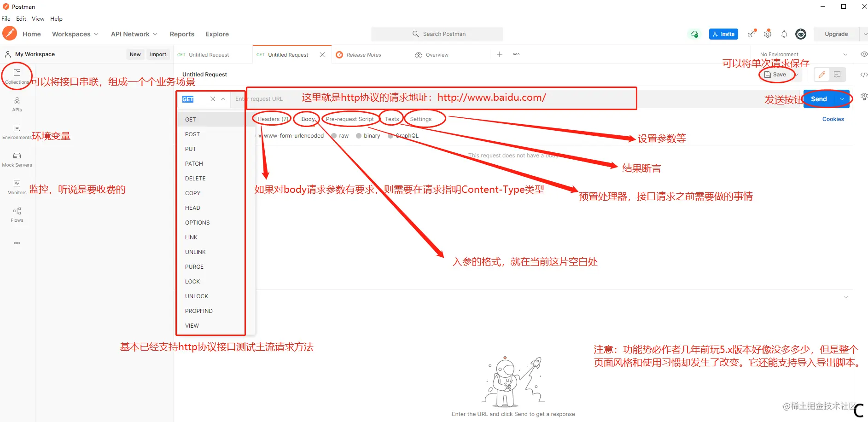Switch to the Pre-request Script tab
Viewport: 868px width, 422px height.
pyautogui.click(x=350, y=119)
